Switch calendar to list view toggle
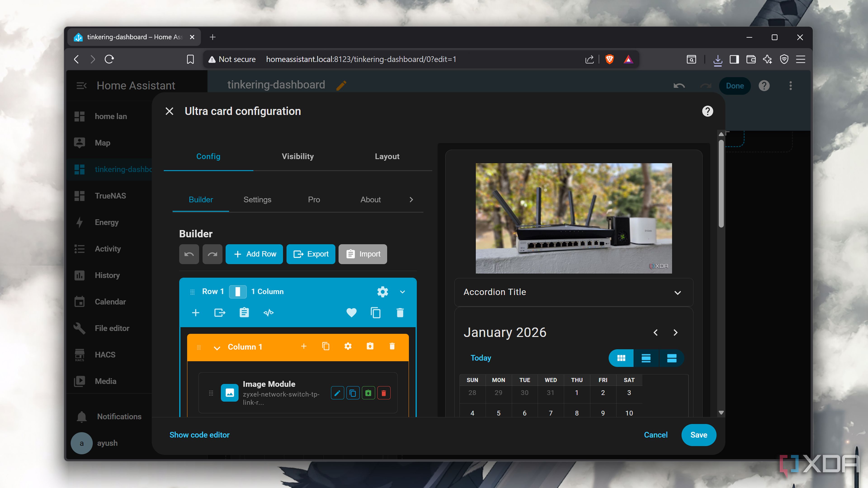This screenshot has height=488, width=868. coord(646,358)
